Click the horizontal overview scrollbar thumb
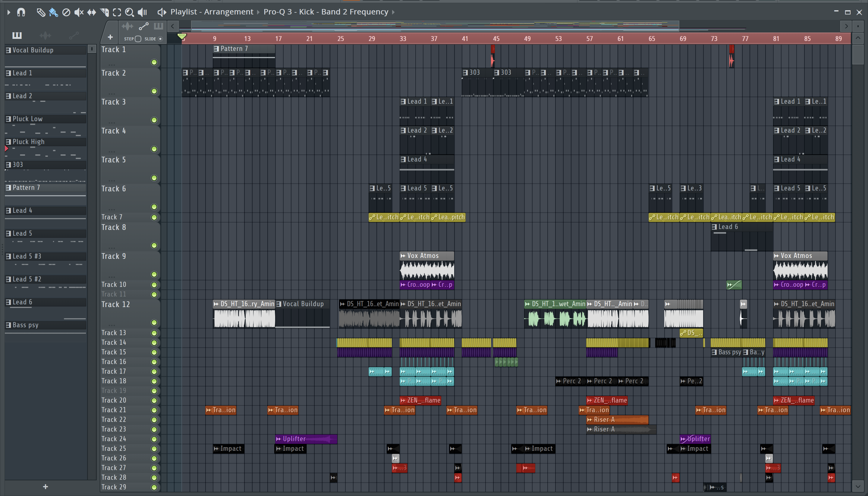 point(435,26)
